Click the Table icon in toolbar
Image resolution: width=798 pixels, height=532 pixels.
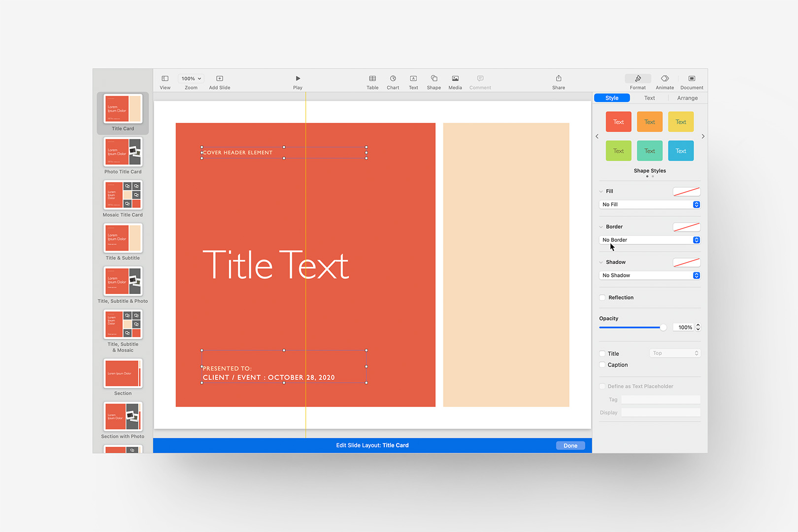pyautogui.click(x=372, y=79)
